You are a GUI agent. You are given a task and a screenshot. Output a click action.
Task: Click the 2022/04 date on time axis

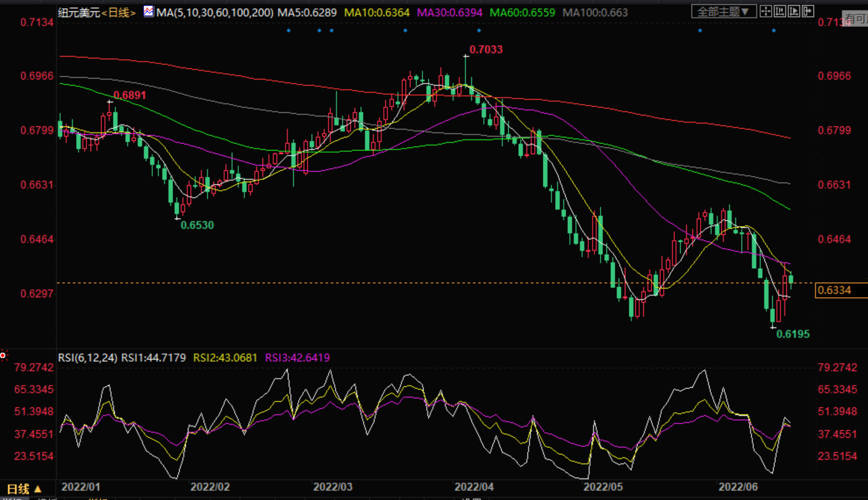[474, 487]
